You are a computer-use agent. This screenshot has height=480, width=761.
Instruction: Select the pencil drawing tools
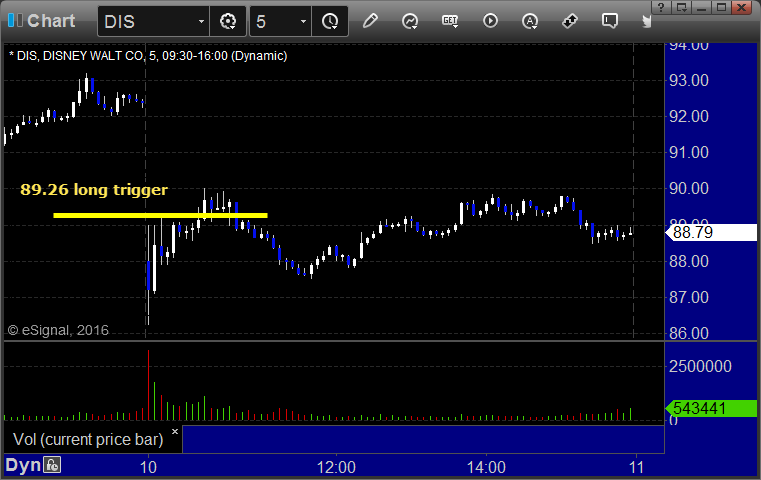click(x=370, y=21)
